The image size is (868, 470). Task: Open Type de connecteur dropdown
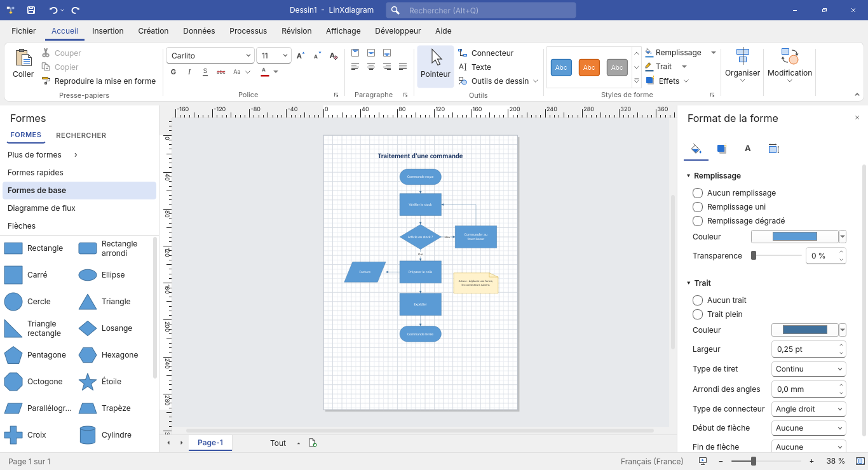(809, 409)
